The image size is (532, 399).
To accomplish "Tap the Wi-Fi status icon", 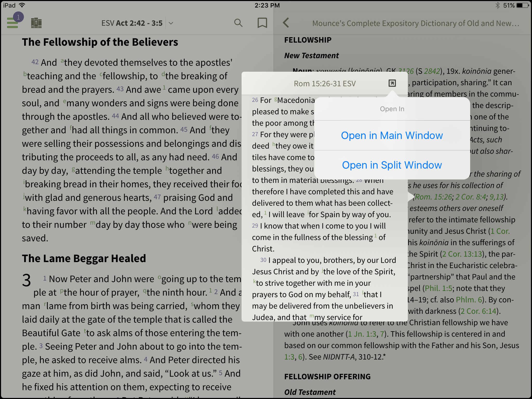I will coord(22,5).
